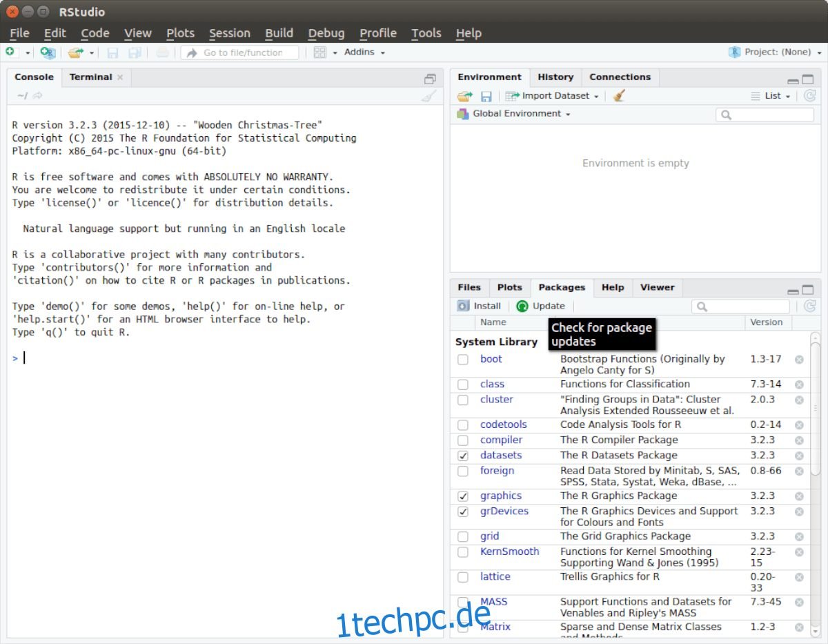Image resolution: width=828 pixels, height=644 pixels.
Task: Load the cluster package checkbox
Action: pyautogui.click(x=463, y=400)
